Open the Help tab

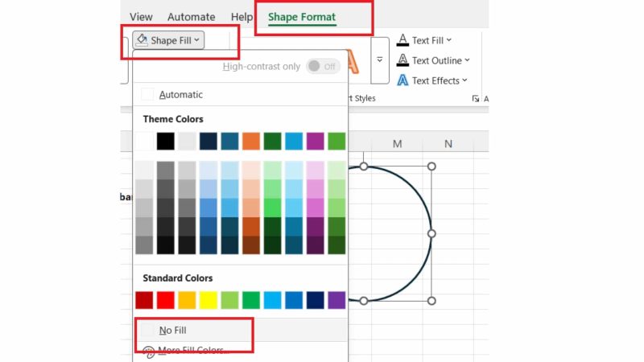click(x=242, y=17)
